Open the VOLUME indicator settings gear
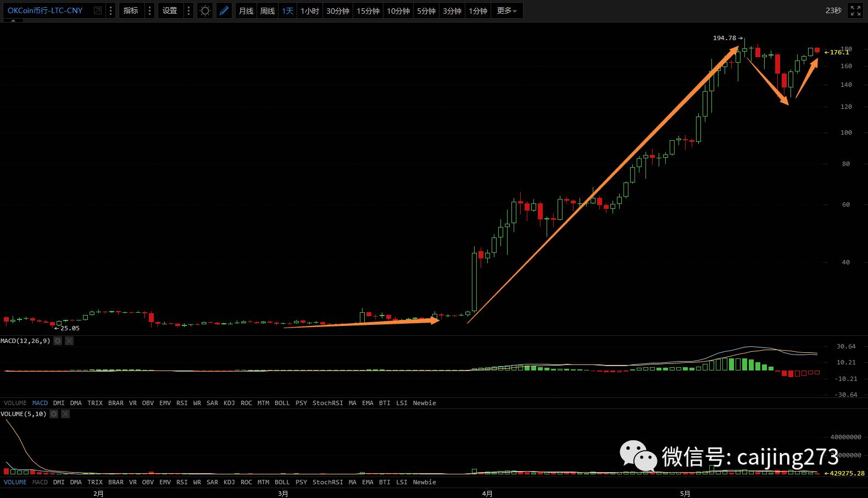 pyautogui.click(x=54, y=414)
